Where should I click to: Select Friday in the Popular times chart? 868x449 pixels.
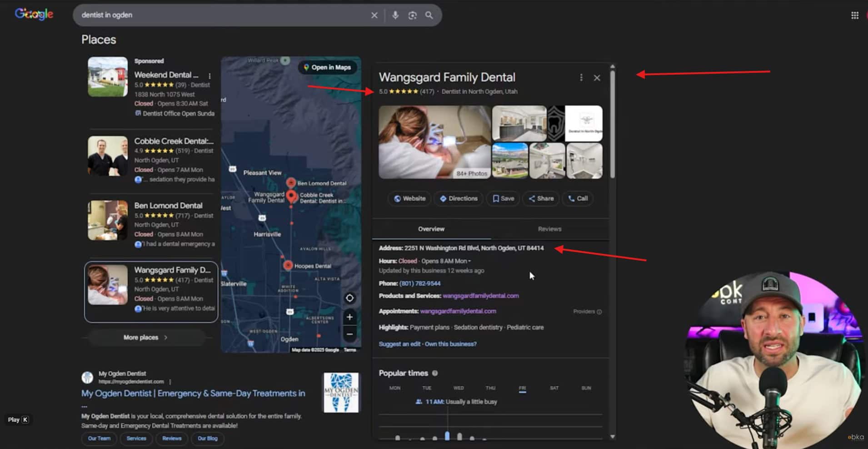coord(522,388)
